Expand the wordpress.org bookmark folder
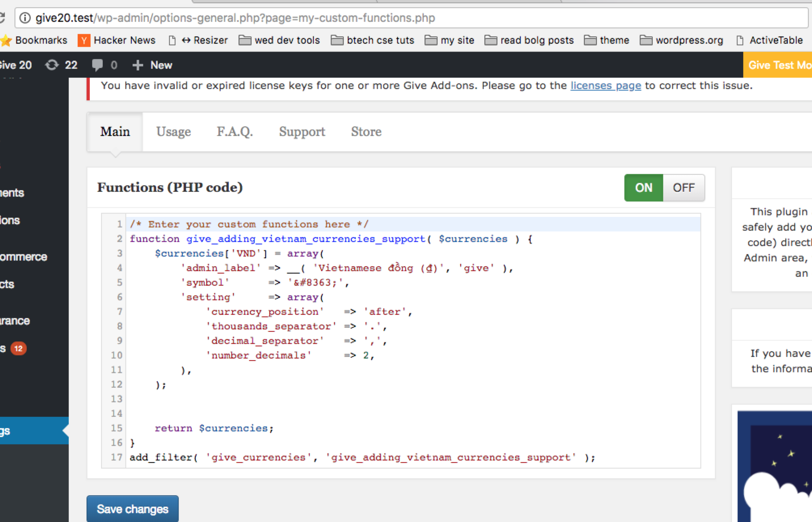 click(681, 40)
